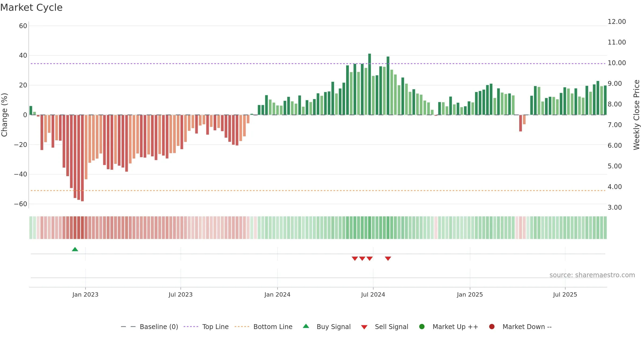Image resolution: width=644 pixels, height=362 pixels.
Task: Click the Jan 2024 x-axis label
Action: coord(277,294)
